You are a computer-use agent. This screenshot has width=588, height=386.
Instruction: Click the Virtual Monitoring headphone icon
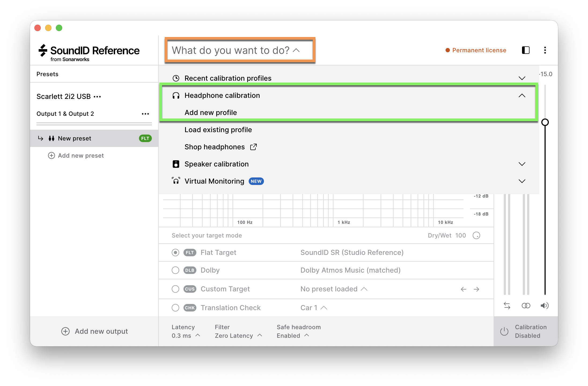click(x=176, y=181)
